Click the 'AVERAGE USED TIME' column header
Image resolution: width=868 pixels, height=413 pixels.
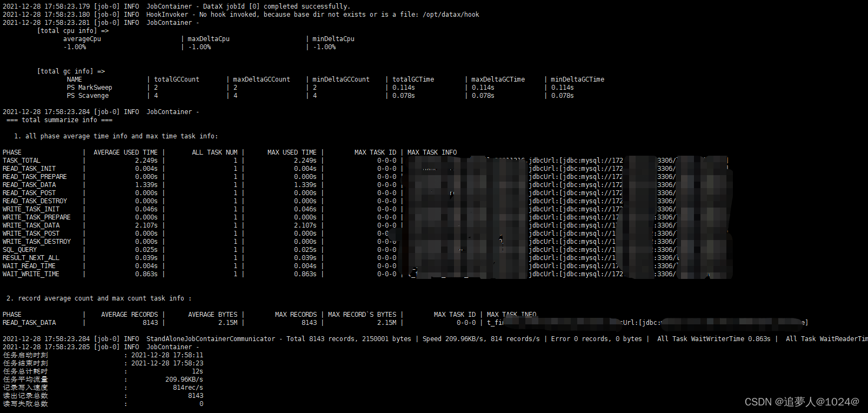(x=125, y=152)
